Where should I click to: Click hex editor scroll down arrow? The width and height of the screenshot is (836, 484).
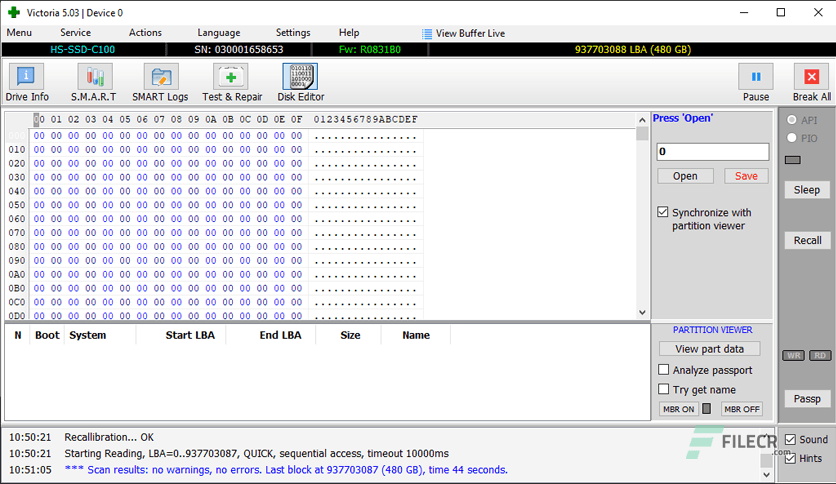[x=642, y=312]
